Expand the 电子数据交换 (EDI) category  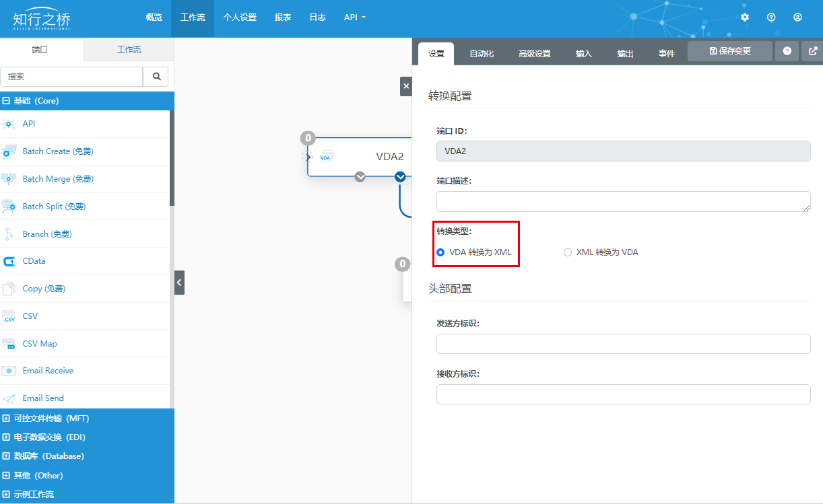tap(7, 437)
